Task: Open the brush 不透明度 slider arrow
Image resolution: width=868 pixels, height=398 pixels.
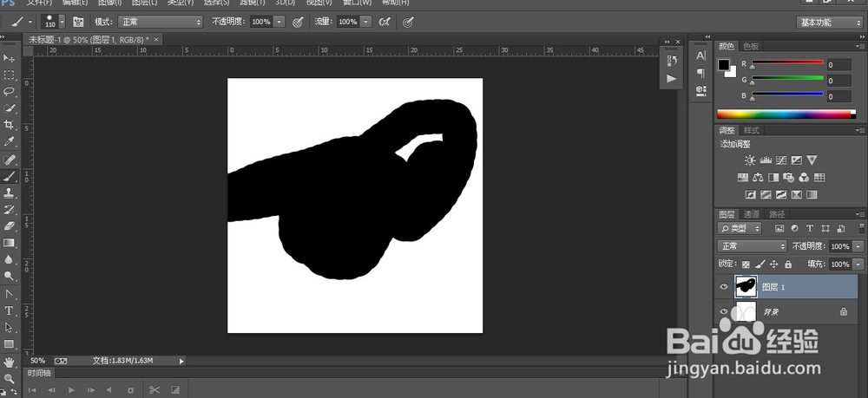Action: [279, 22]
